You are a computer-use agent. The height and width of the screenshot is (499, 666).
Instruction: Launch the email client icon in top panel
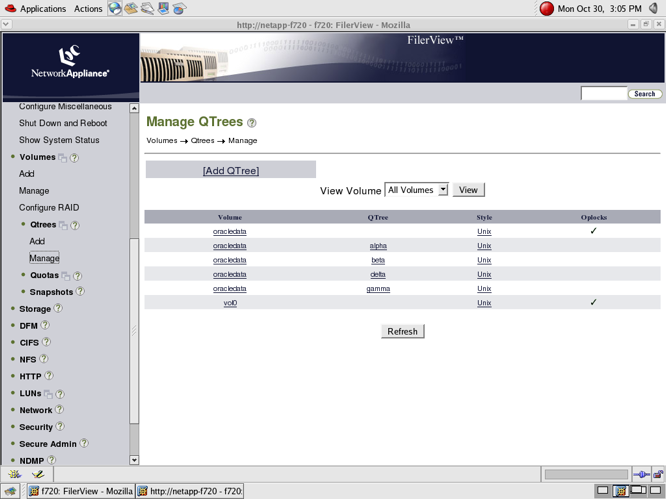(131, 8)
